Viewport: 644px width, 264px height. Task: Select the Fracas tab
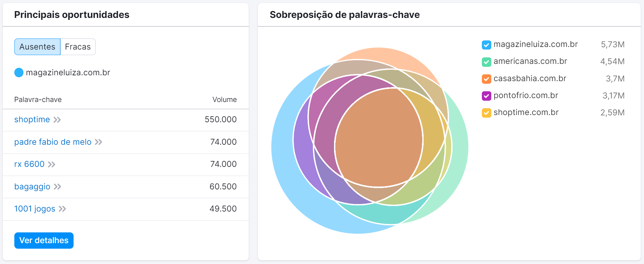click(78, 47)
